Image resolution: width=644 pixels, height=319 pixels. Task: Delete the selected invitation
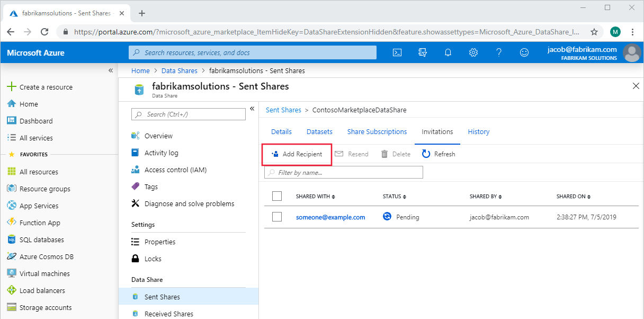[395, 154]
